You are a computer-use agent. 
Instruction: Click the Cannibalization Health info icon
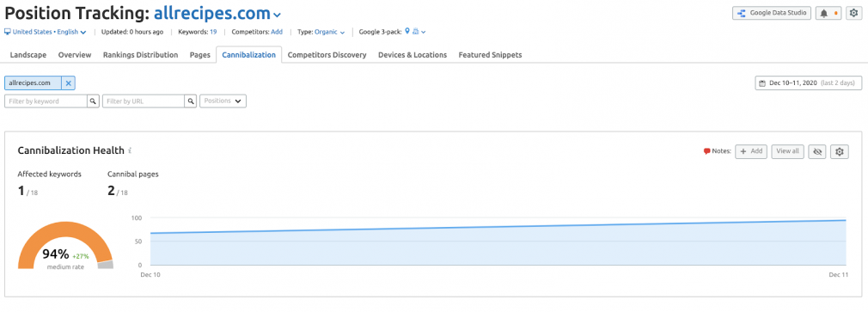pyautogui.click(x=130, y=150)
